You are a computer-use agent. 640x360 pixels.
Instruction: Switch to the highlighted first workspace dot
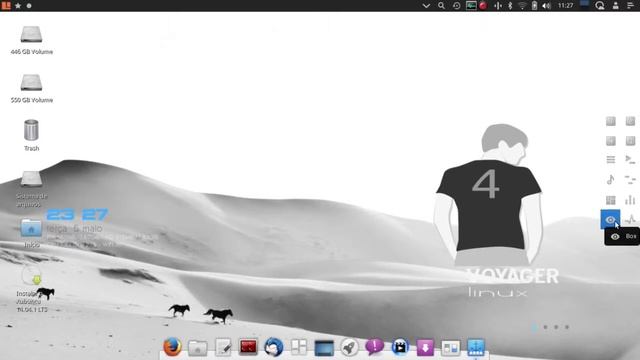(535, 327)
